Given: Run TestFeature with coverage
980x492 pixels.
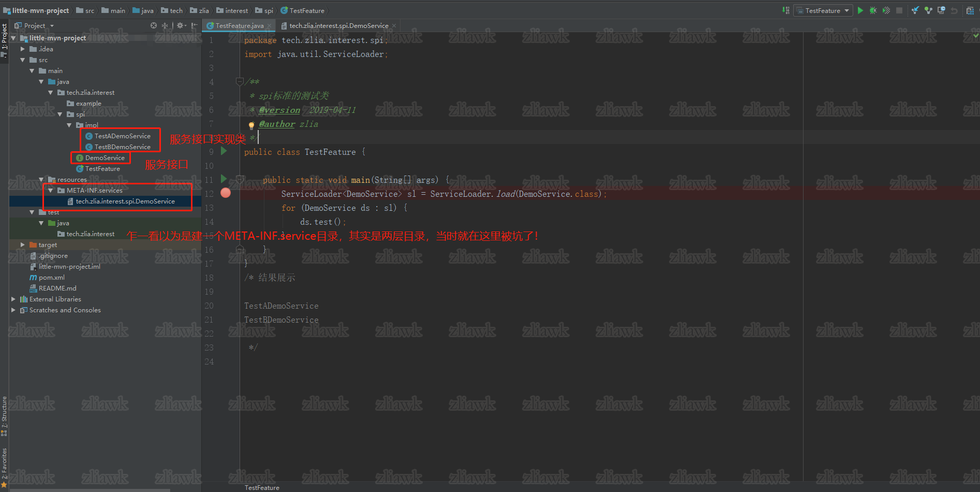Looking at the screenshot, I should pos(886,10).
